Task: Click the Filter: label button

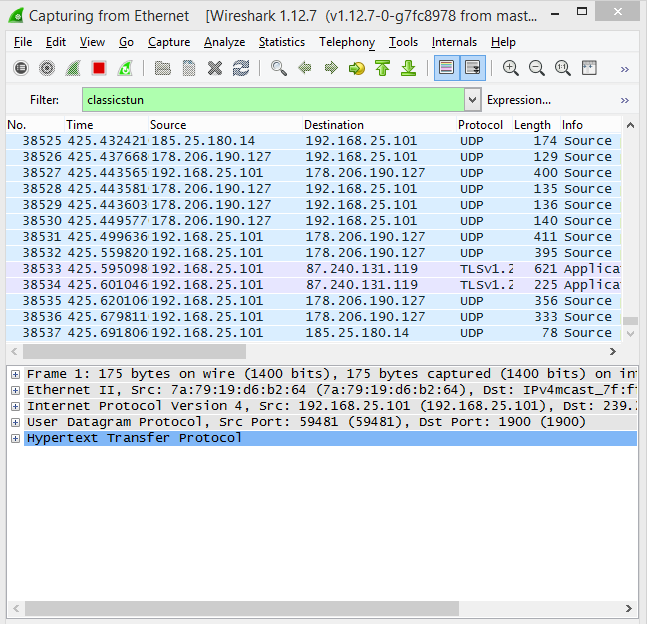Action: (x=44, y=100)
